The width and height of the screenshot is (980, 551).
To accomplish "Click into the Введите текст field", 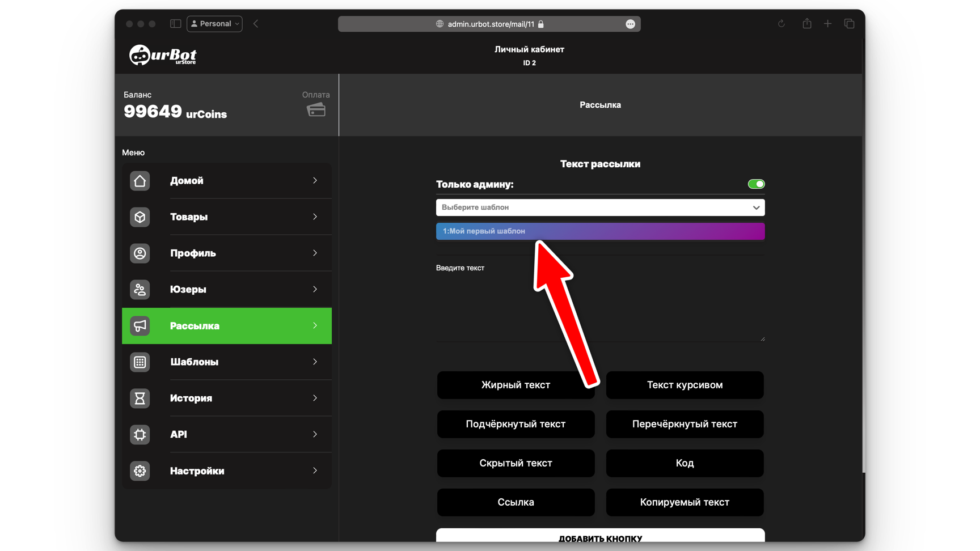I will [600, 303].
